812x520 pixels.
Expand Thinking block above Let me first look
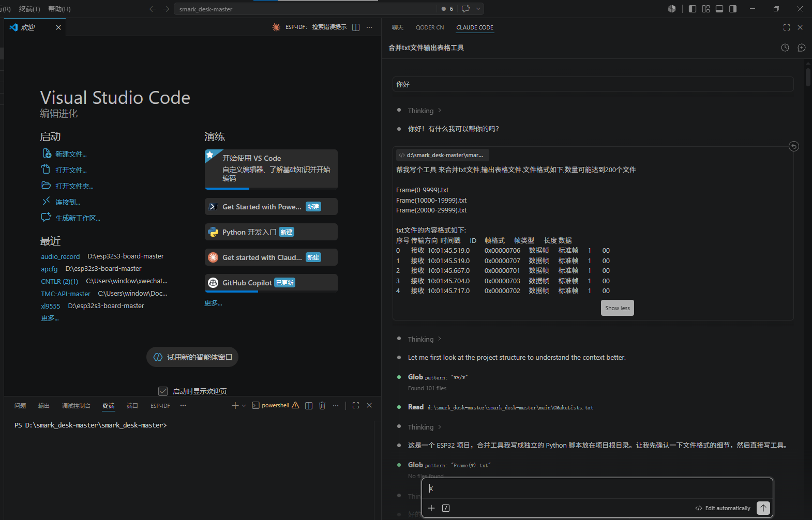coord(425,339)
